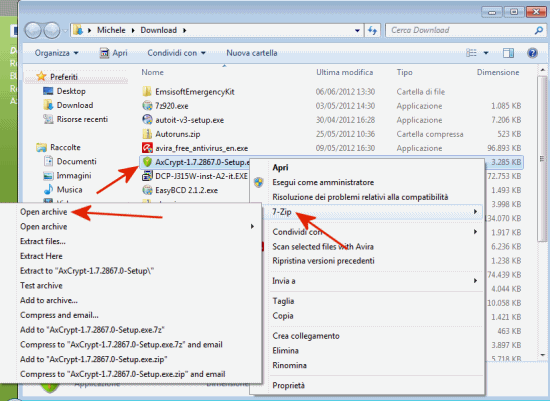Image resolution: width=550 pixels, height=401 pixels.
Task: Open the address bar history dropdown
Action: pyautogui.click(x=357, y=31)
